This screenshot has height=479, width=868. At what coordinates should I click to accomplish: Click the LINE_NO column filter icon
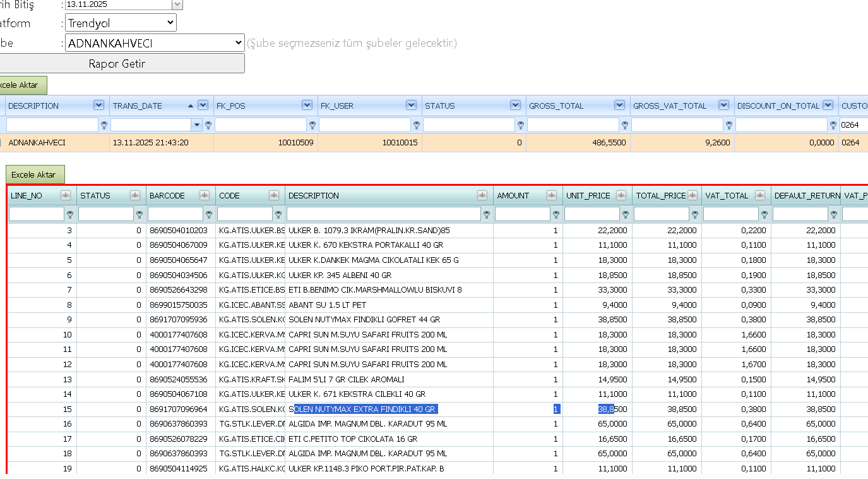click(x=70, y=215)
